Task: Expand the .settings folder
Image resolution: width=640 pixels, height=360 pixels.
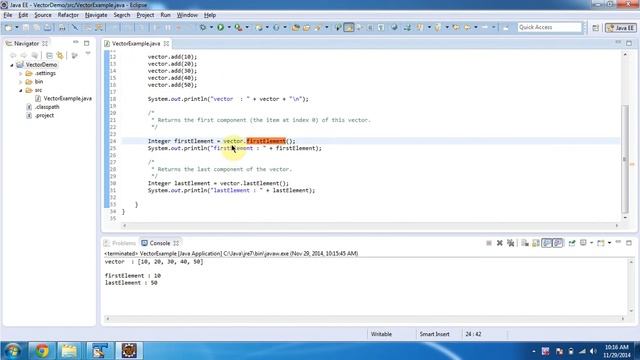Action: click(x=20, y=73)
